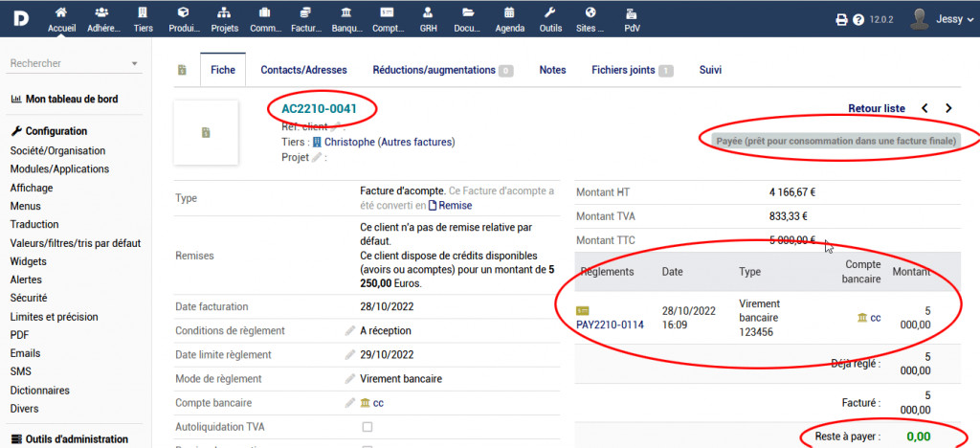Viewport: 980px width, 448px height.
Task: Switch to the Contacts/Adresses tab
Action: (x=303, y=70)
